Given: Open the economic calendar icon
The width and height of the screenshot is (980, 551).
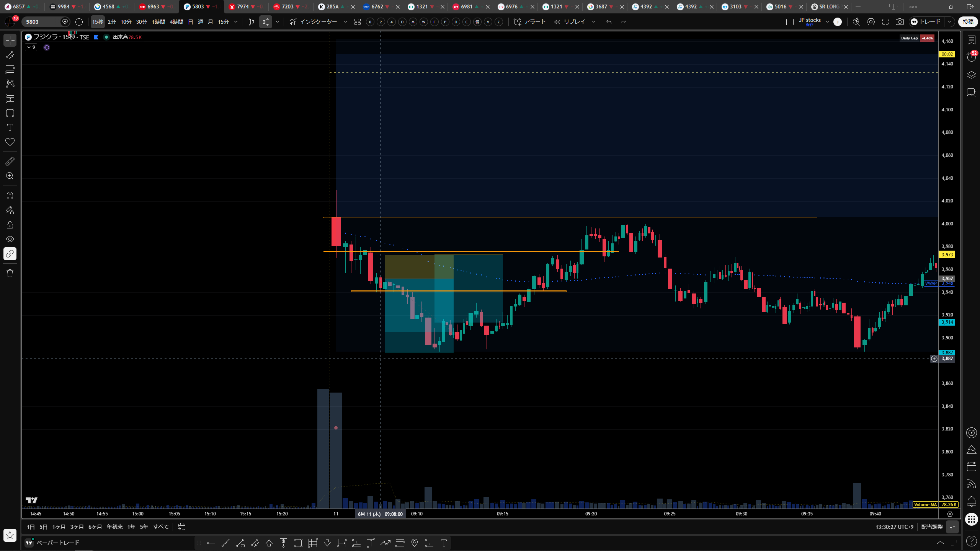Looking at the screenshot, I should click(971, 466).
